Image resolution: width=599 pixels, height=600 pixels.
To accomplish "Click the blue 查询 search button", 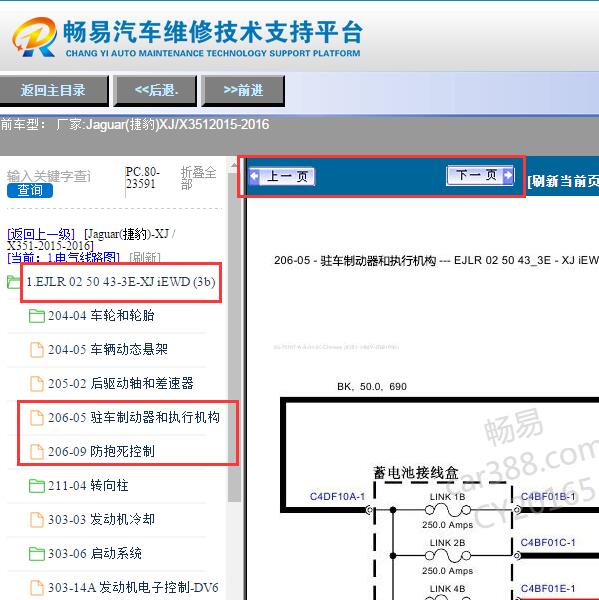I will (x=30, y=190).
